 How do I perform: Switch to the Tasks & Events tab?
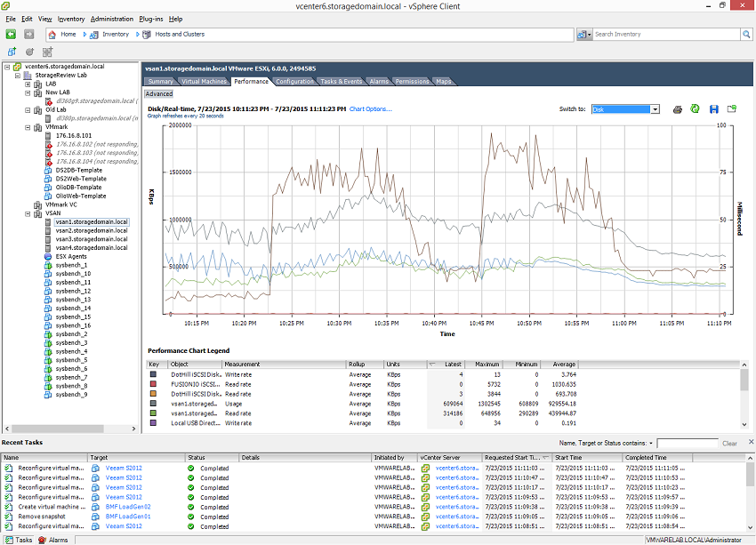coord(341,82)
